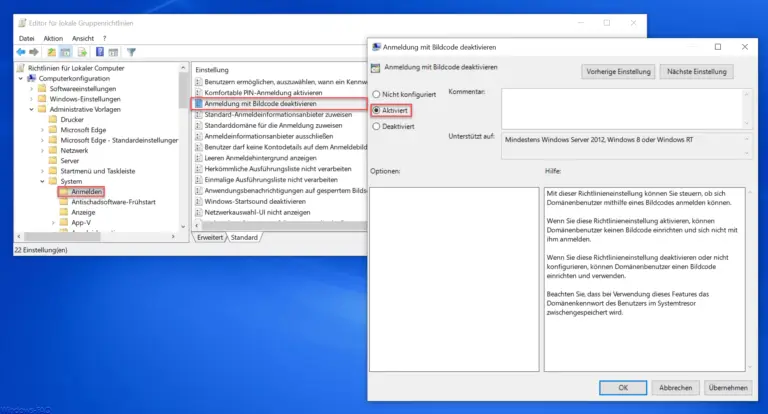Collapse the Computerkonfiguration tree node

pos(21,78)
